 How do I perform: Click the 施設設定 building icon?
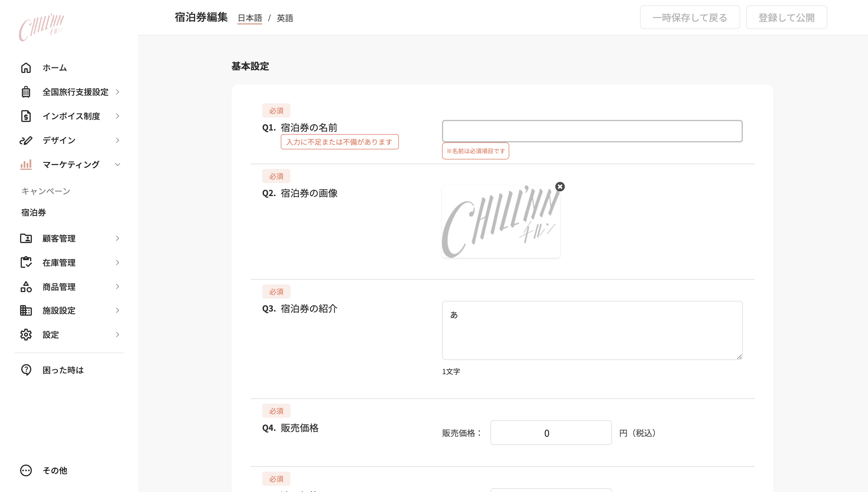coord(26,311)
